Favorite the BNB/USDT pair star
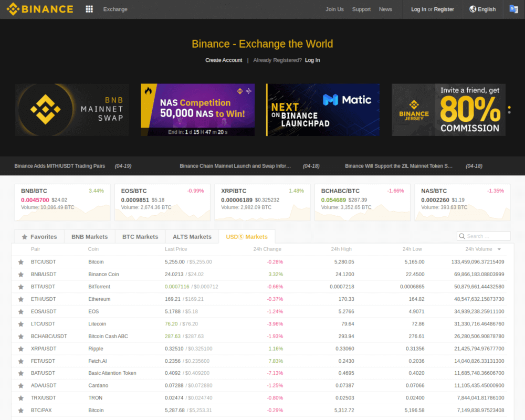525x420 pixels. (x=21, y=274)
